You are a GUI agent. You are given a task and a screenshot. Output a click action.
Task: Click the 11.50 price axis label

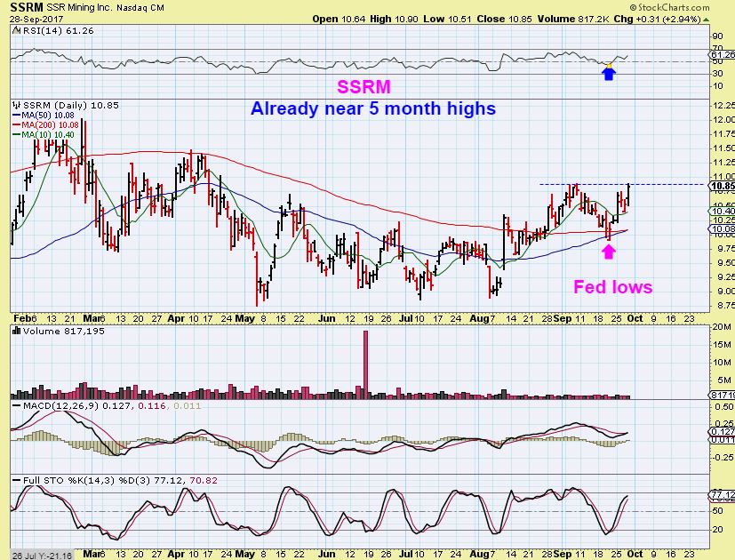[x=723, y=148]
